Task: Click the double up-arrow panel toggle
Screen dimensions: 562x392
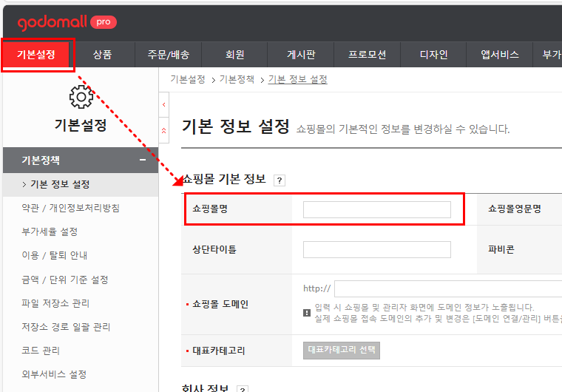Action: 164,130
